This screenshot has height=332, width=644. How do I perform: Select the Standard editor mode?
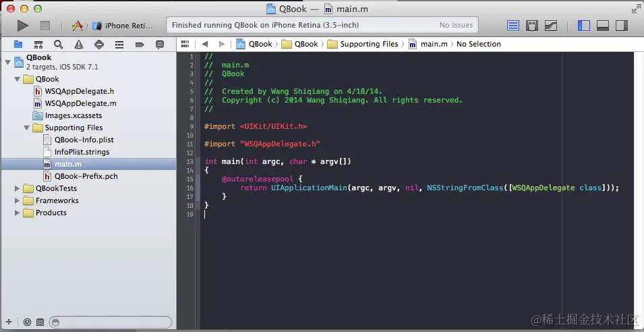(513, 26)
